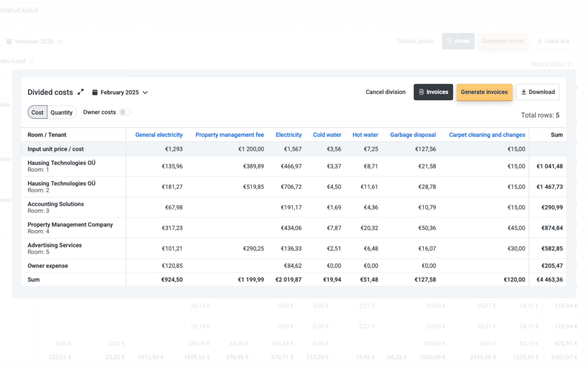Screen dimensions: 588x368
Task: Select the Cost view option
Action: pyautogui.click(x=37, y=113)
